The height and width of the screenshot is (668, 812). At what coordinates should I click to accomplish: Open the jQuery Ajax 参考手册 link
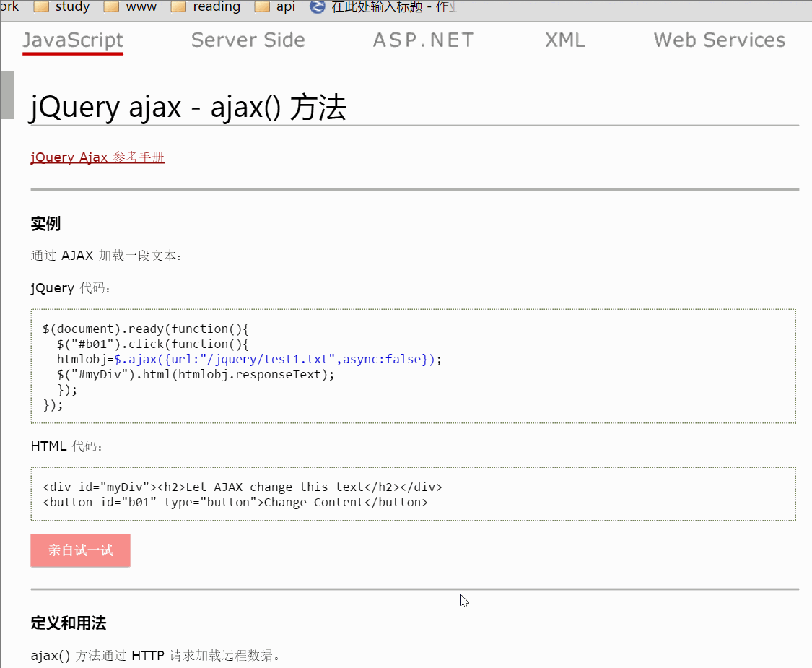(x=97, y=157)
